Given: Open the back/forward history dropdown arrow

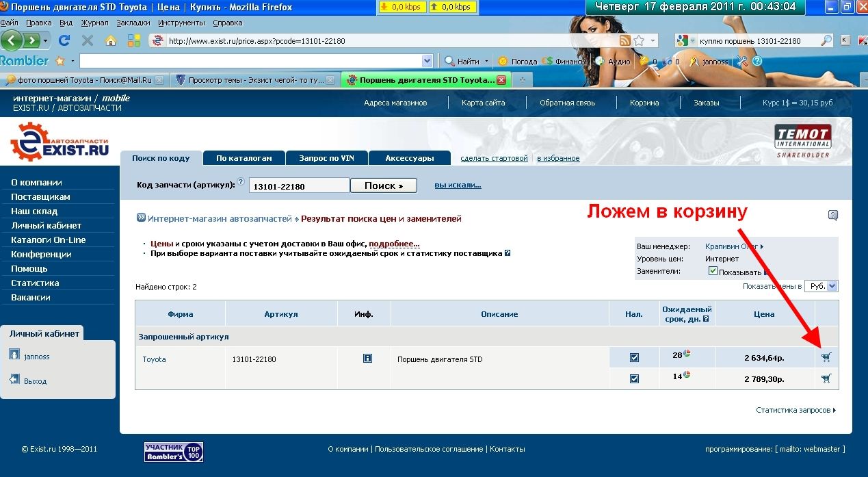Looking at the screenshot, I should point(46,41).
